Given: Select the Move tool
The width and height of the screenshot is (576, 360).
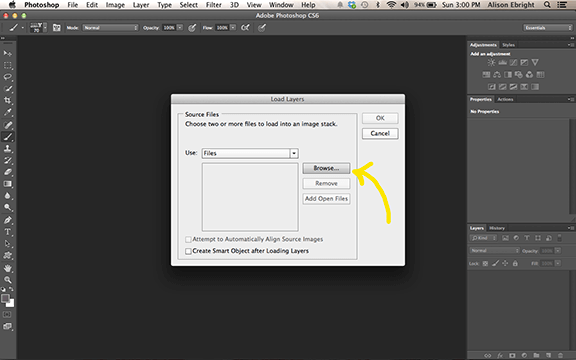Looking at the screenshot, I should click(x=7, y=53).
